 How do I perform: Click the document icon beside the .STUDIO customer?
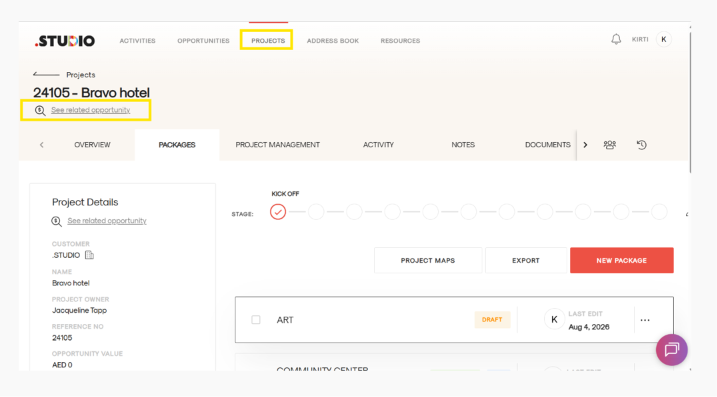pyautogui.click(x=89, y=255)
